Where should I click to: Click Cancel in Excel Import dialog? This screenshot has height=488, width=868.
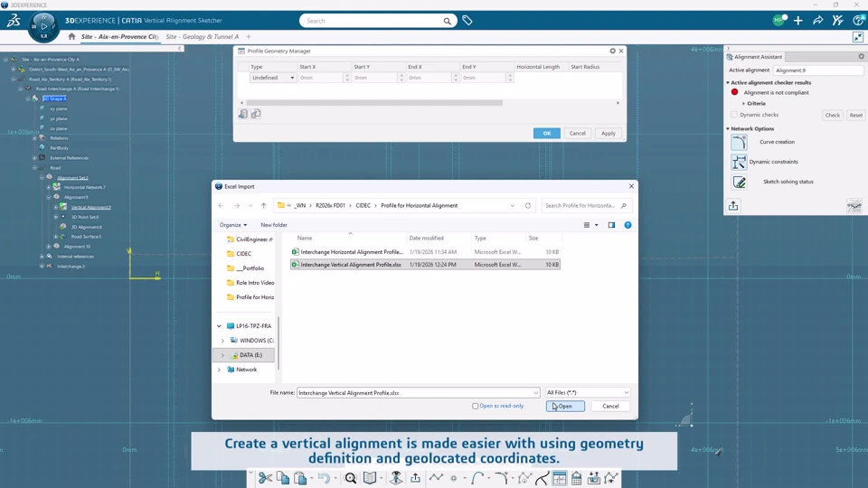(610, 406)
